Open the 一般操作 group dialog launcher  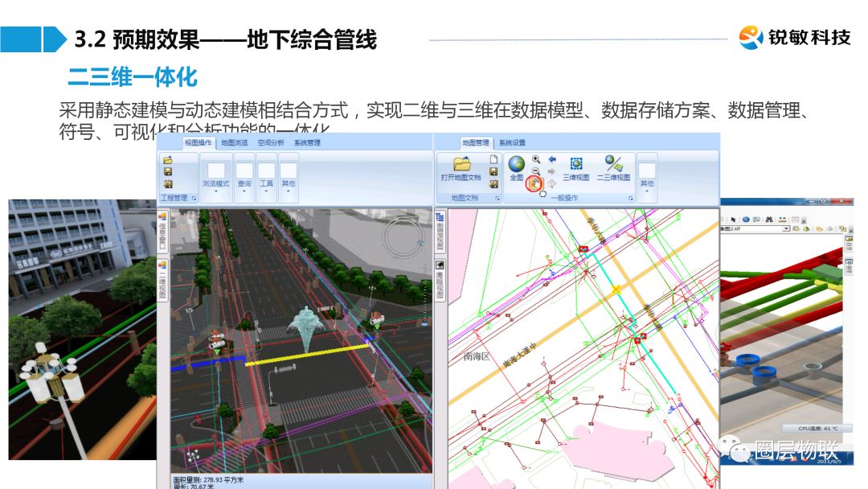pyautogui.click(x=631, y=199)
